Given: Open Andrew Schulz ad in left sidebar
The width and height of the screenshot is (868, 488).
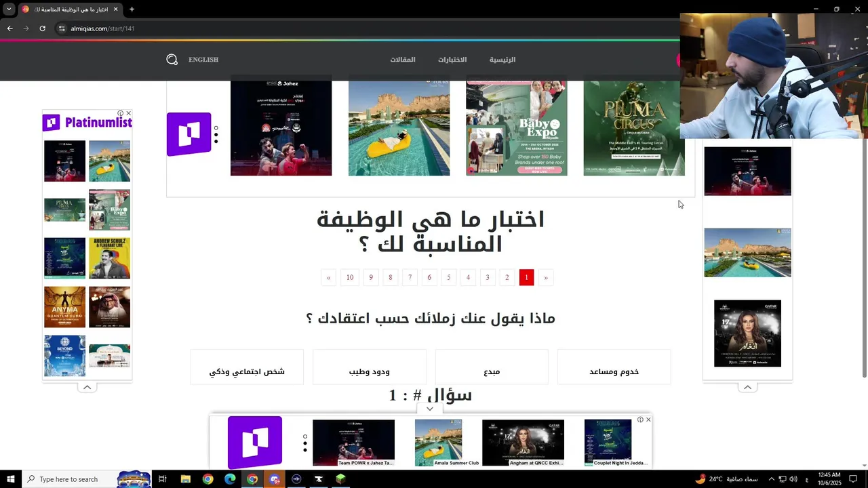Looking at the screenshot, I should click(109, 258).
